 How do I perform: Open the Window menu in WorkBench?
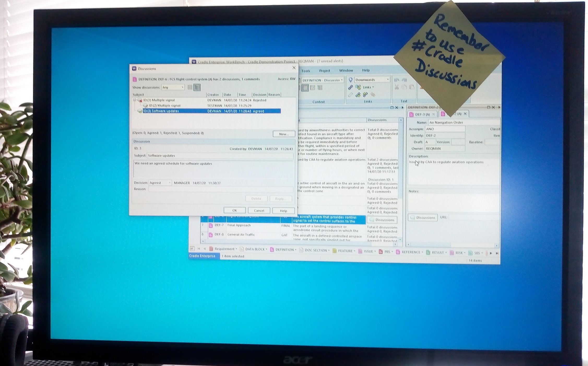click(346, 70)
